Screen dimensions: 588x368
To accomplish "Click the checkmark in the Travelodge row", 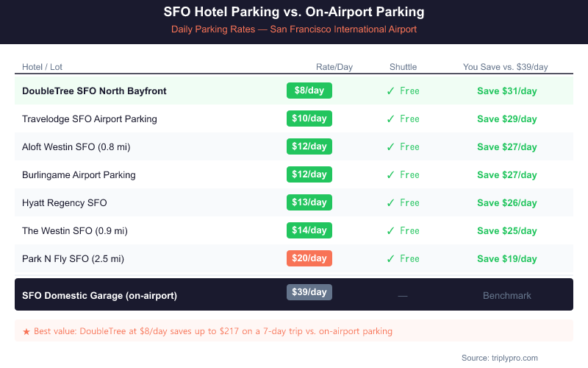I will point(391,119).
